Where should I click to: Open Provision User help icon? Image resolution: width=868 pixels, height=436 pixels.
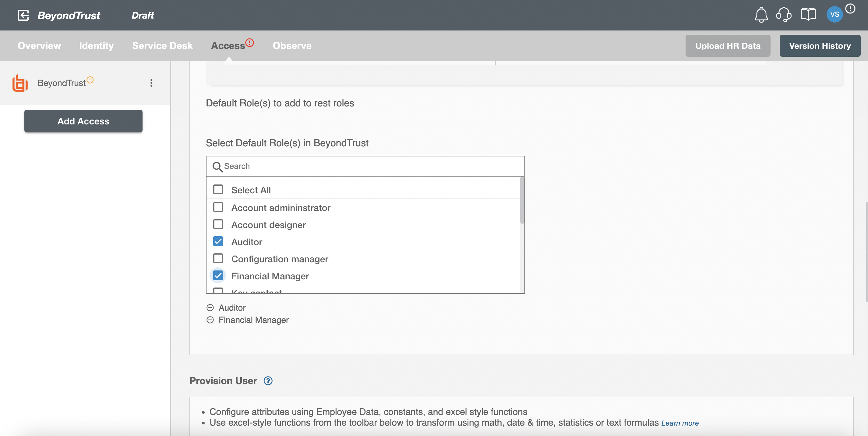268,381
